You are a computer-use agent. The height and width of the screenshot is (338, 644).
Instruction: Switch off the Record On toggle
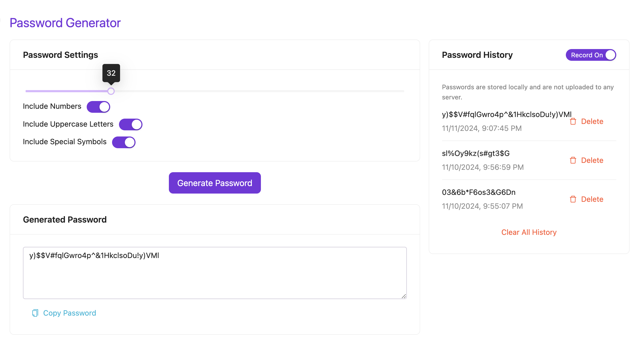[x=591, y=55]
